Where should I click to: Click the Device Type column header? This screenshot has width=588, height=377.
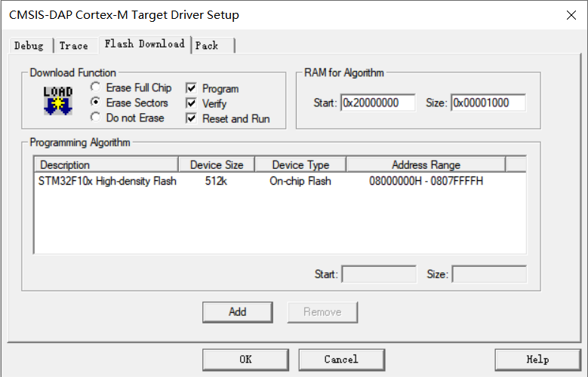click(300, 165)
